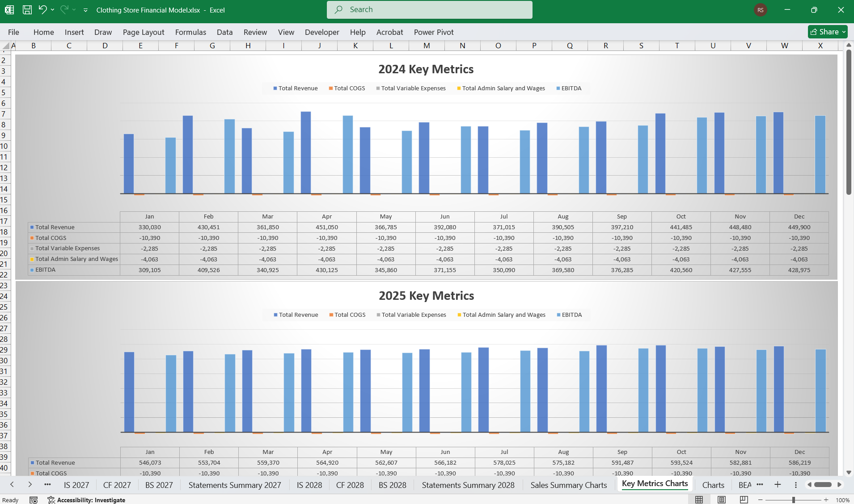The image size is (854, 504).
Task: Switch to CF 2028 sheet tab
Action: 350,485
